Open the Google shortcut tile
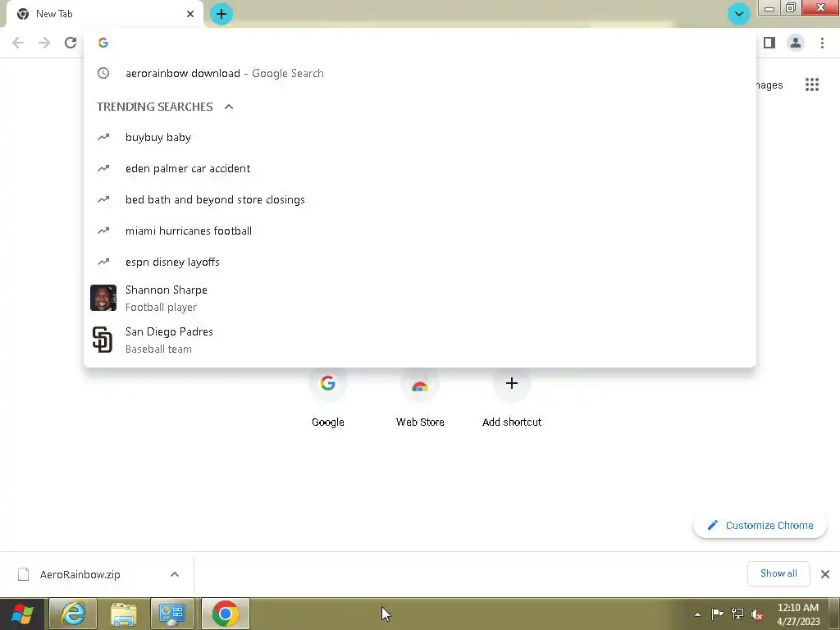 pos(328,397)
